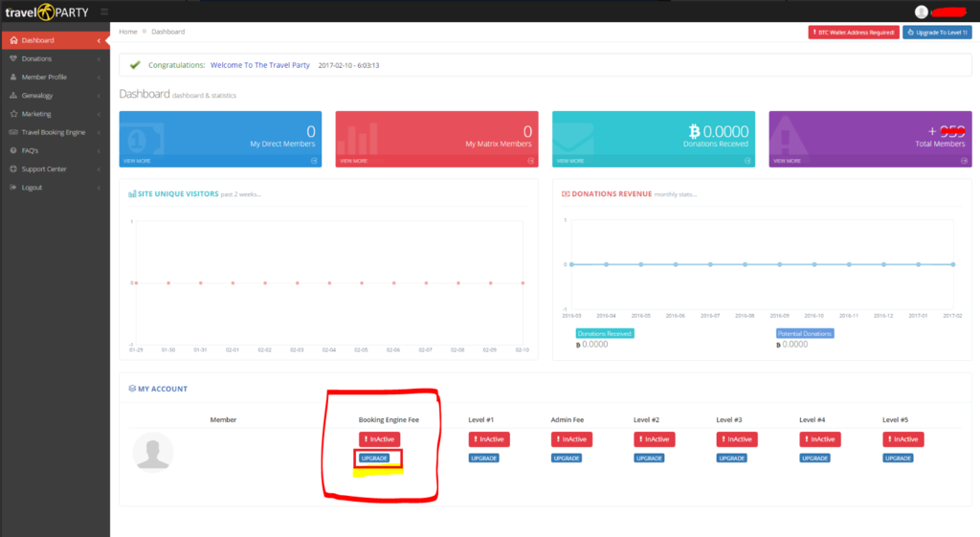Click the Home breadcrumb link

[128, 32]
